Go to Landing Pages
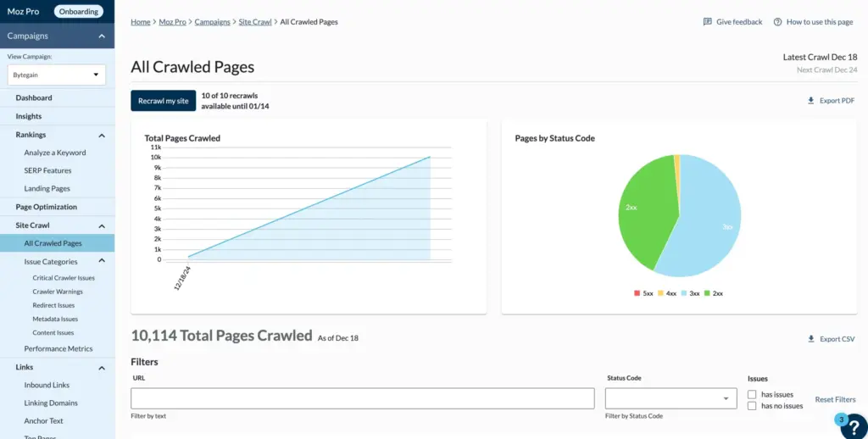The height and width of the screenshot is (439, 868). click(x=47, y=188)
